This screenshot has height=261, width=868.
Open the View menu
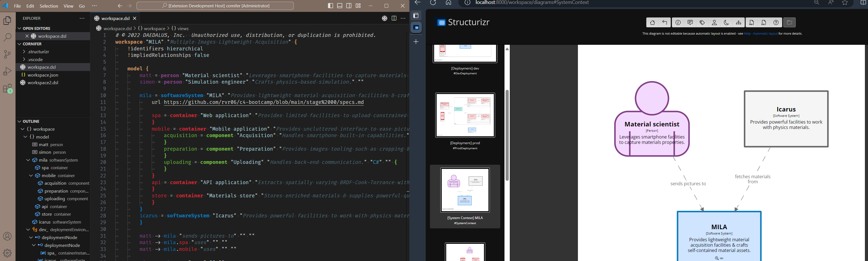pyautogui.click(x=68, y=6)
